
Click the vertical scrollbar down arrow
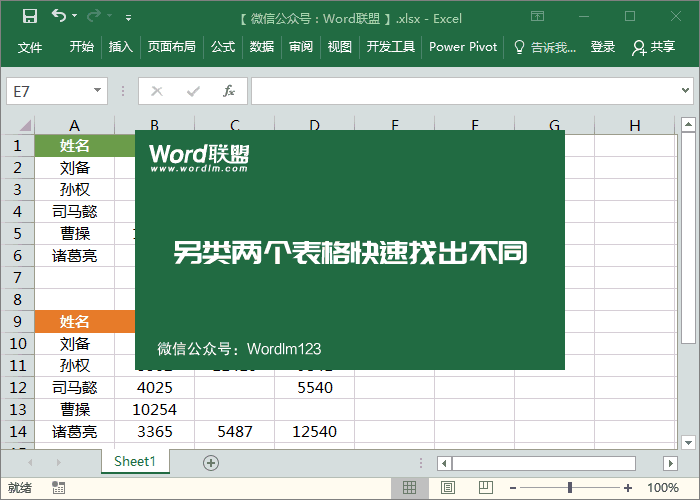[x=688, y=442]
